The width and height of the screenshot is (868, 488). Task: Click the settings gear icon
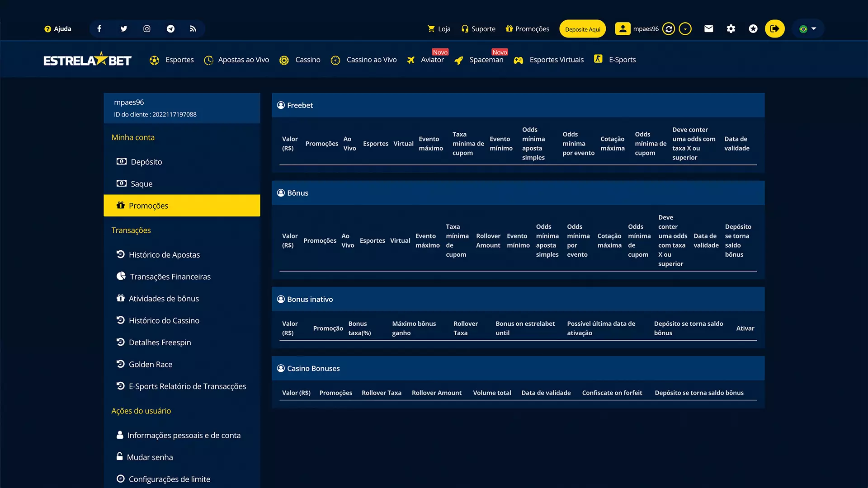(730, 28)
